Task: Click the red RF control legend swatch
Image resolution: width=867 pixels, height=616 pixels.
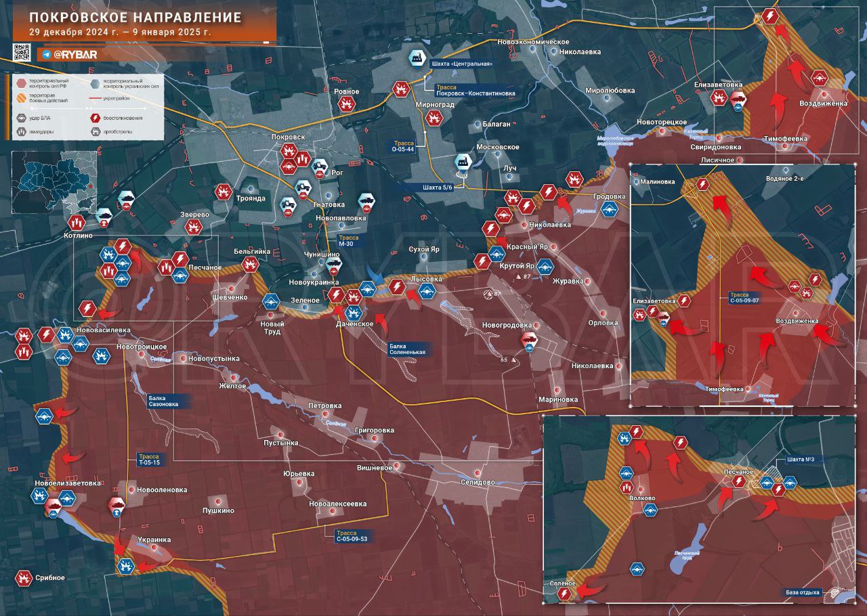Action: click(x=21, y=83)
